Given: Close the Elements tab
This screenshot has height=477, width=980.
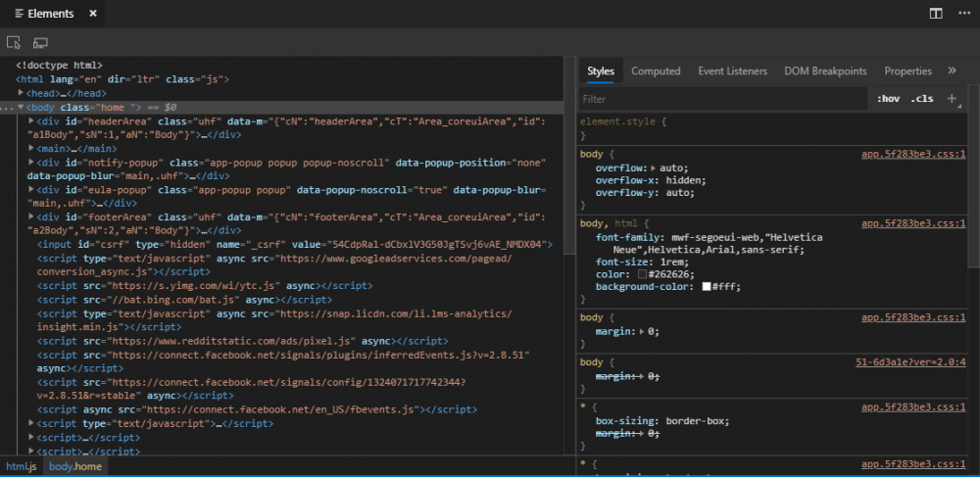Looking at the screenshot, I should coord(92,13).
